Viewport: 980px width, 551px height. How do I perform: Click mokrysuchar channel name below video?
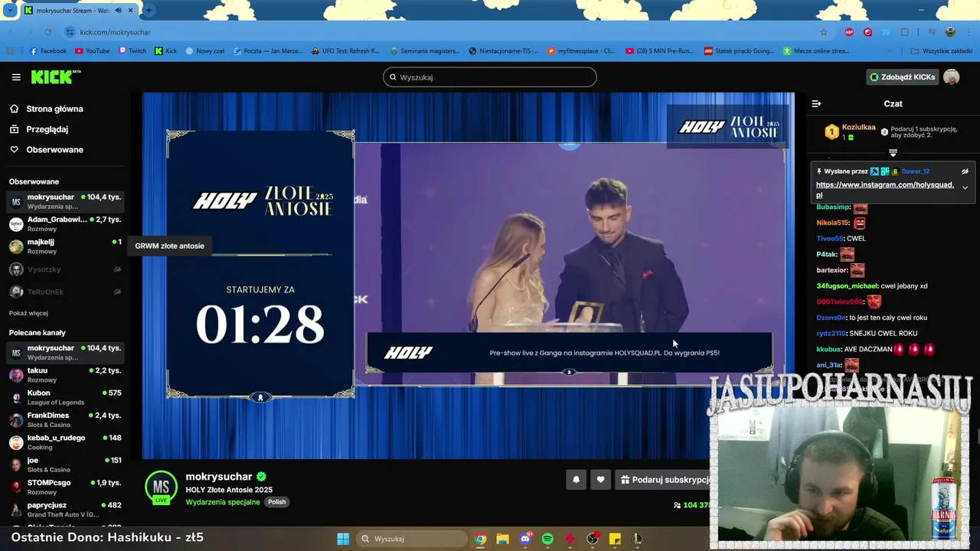point(219,477)
